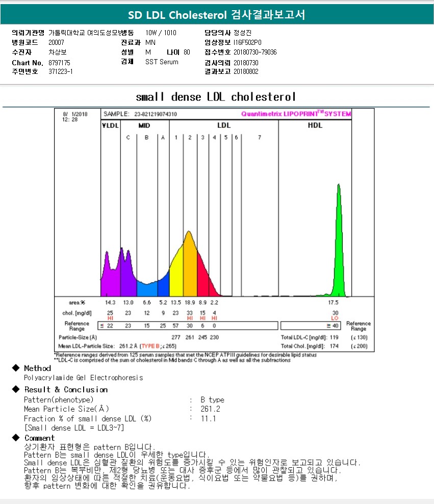434x504 pixels.
Task: Click the 'Comment' section heading
Action: point(40,438)
